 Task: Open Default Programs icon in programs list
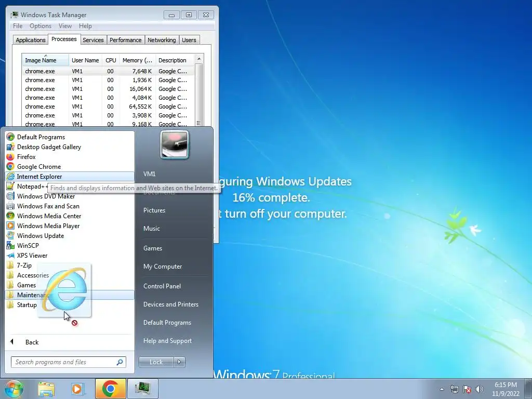click(10, 137)
